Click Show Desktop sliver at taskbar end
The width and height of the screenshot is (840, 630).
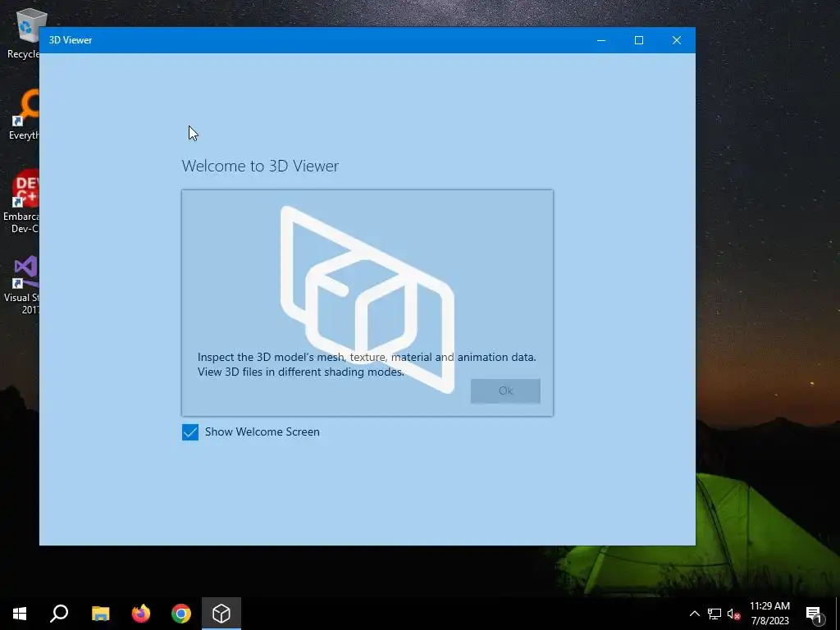(x=838, y=614)
